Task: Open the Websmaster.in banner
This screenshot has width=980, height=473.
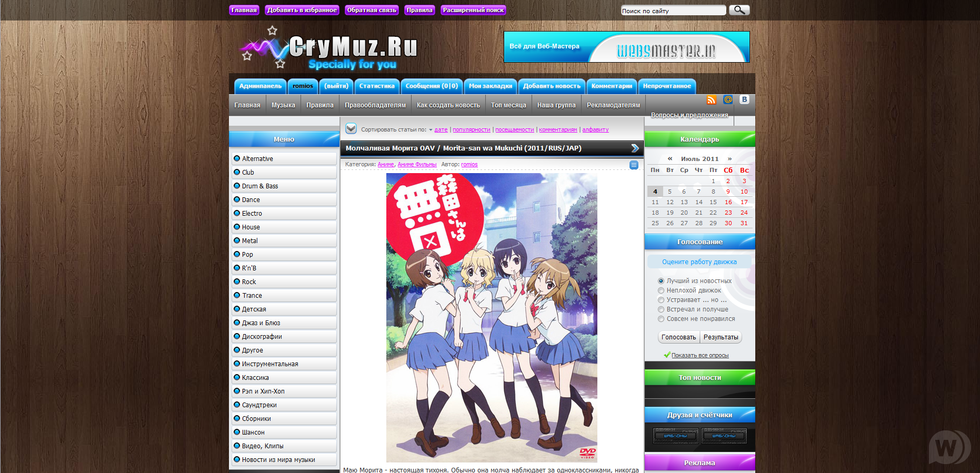Action: click(x=627, y=47)
